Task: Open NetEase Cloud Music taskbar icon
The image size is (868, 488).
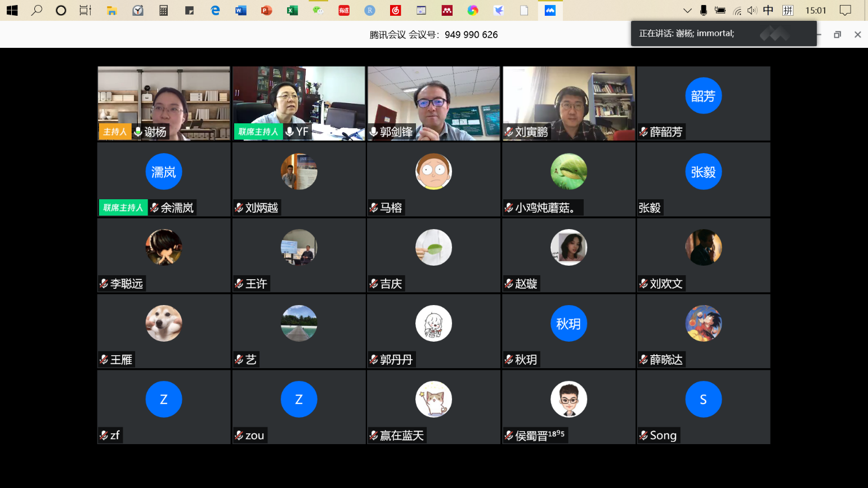Action: point(396,10)
